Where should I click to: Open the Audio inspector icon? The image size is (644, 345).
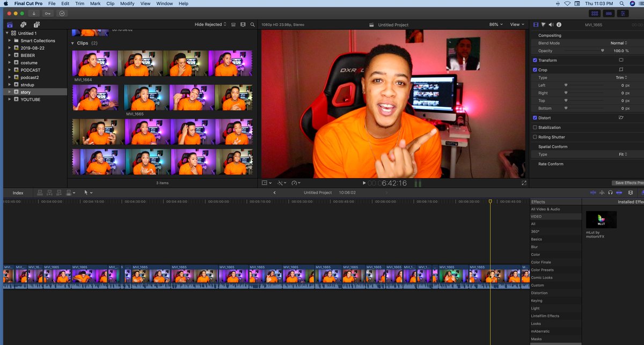pyautogui.click(x=552, y=24)
